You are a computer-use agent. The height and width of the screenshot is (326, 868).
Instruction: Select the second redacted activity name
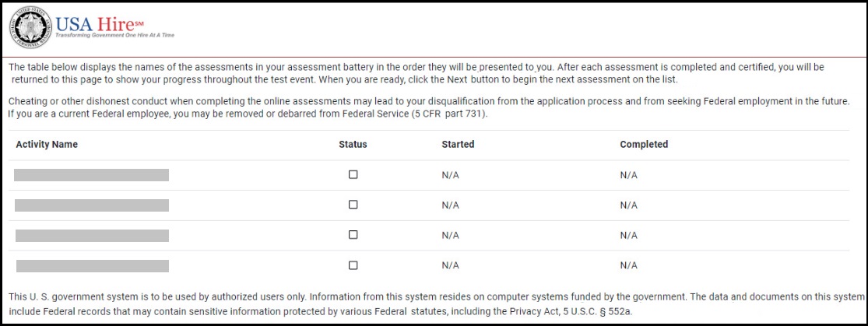point(91,205)
